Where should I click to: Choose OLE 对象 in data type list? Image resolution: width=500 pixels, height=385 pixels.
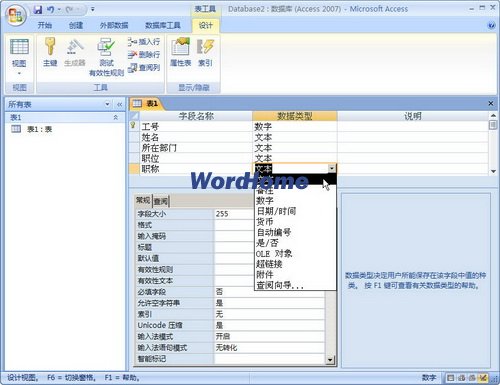(295, 254)
